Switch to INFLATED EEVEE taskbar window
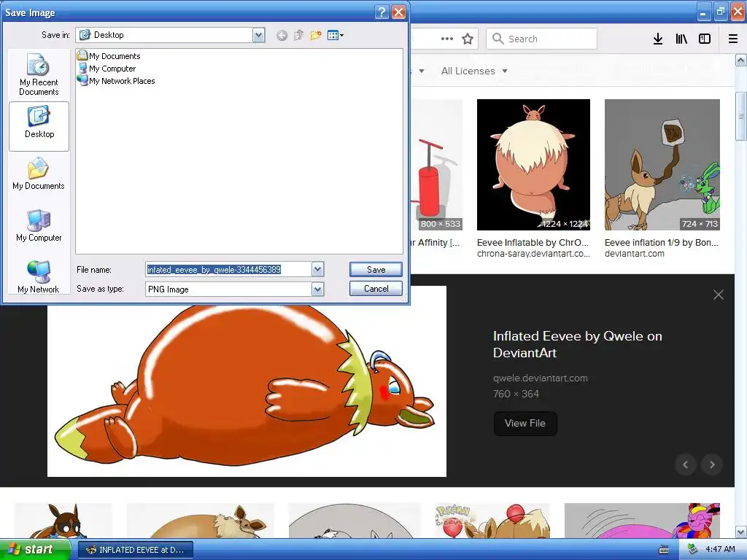The height and width of the screenshot is (560, 747). point(135,550)
